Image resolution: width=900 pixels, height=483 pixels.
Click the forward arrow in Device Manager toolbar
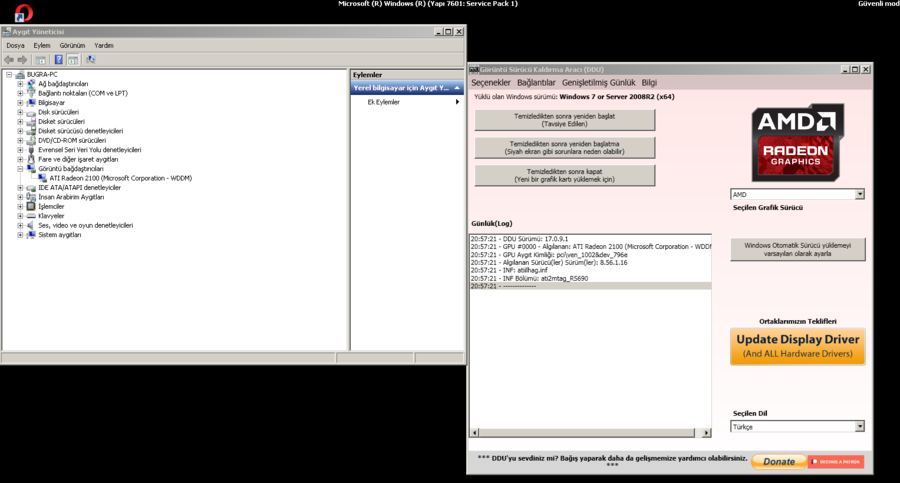tap(22, 60)
